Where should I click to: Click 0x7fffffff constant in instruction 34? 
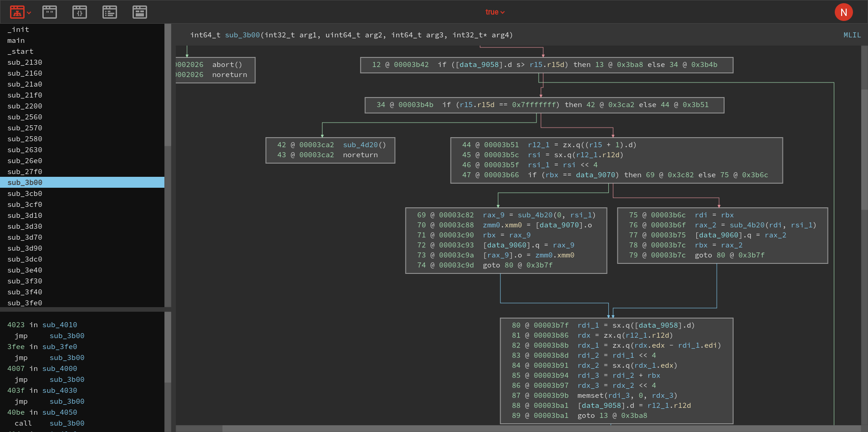pos(534,105)
